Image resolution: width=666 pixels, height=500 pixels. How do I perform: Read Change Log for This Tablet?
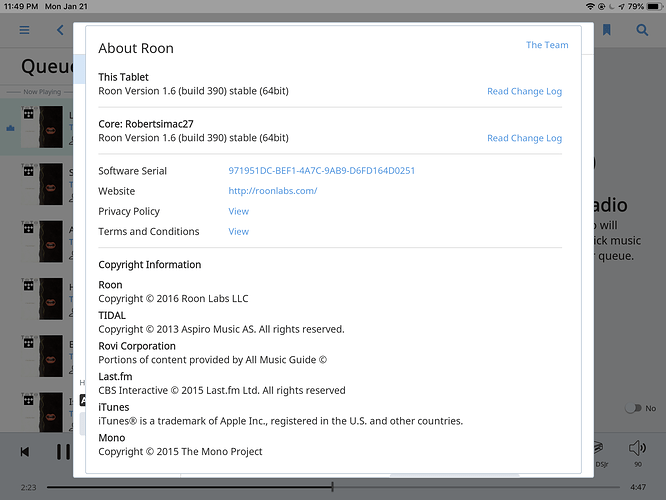coord(525,91)
